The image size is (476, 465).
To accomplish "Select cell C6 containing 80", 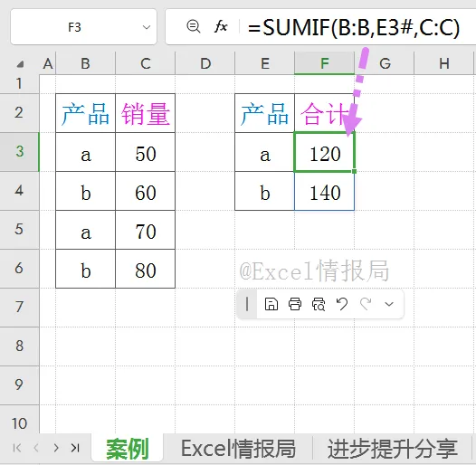I will click(146, 269).
